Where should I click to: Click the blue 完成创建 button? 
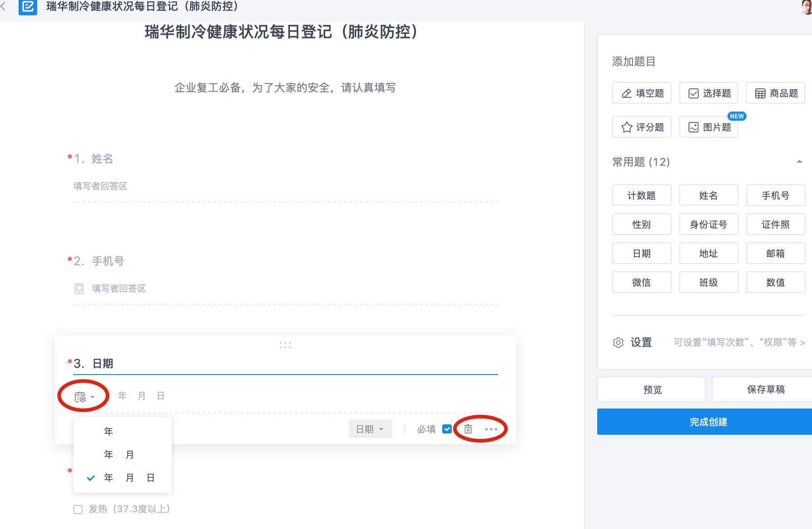tap(705, 422)
